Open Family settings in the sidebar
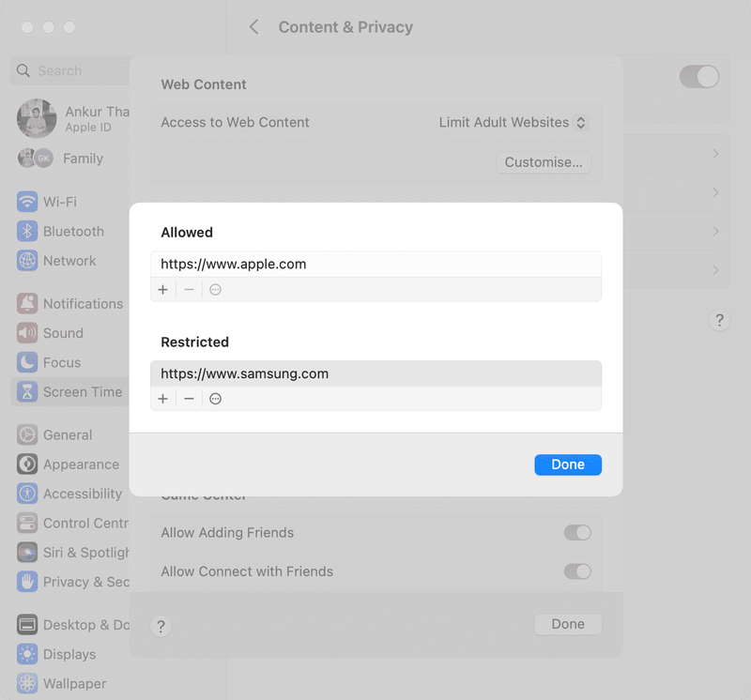The height and width of the screenshot is (700, 751). pyautogui.click(x=60, y=159)
